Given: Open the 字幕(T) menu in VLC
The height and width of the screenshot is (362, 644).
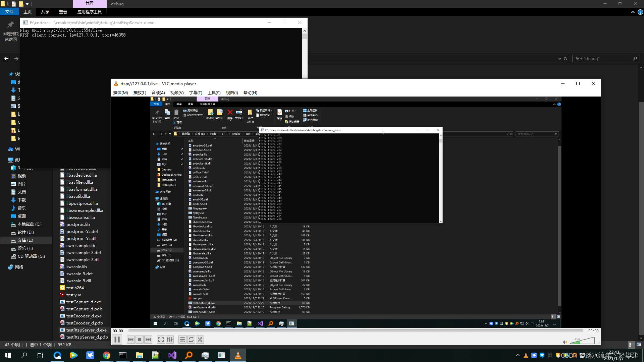Looking at the screenshot, I should tap(196, 93).
